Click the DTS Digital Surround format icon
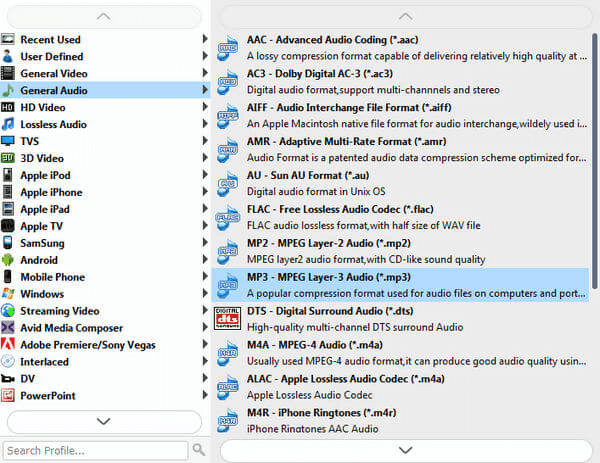The width and height of the screenshot is (600, 463). coord(228,318)
